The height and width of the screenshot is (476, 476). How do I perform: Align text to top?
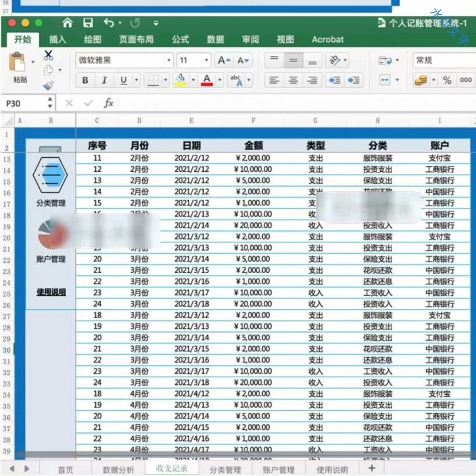(274, 60)
